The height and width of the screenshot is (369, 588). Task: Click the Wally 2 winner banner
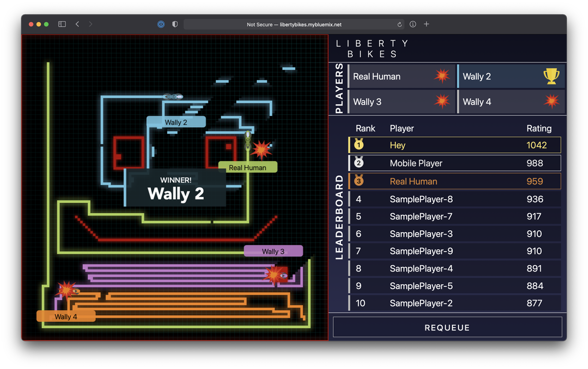coord(175,189)
